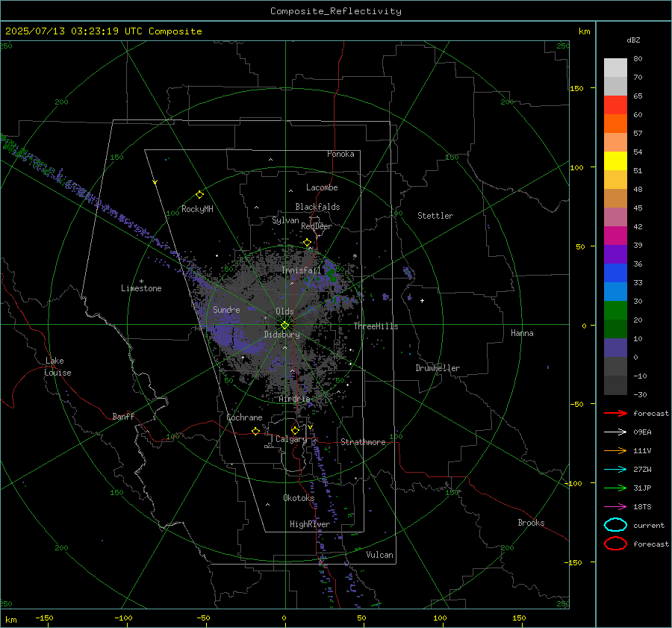Click the Banff label
The height and width of the screenshot is (628, 672).
coord(123,416)
